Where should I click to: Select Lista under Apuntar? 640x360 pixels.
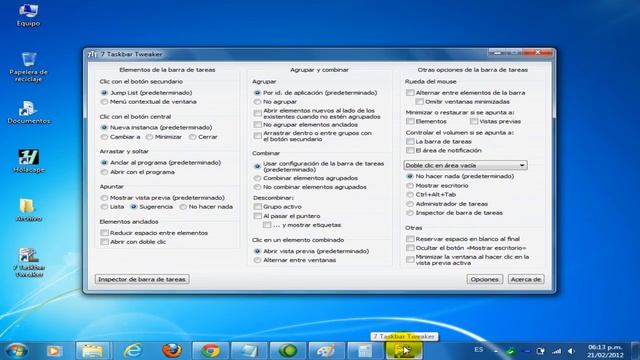point(113,207)
